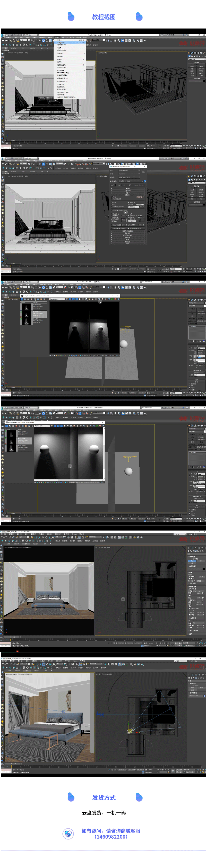206x868 pixels.
Task: Click the 云盘发货，一机一码 line
Action: pos(104,813)
